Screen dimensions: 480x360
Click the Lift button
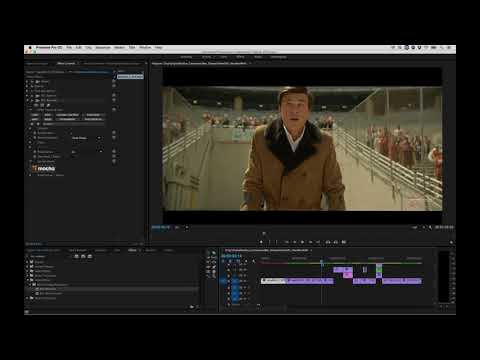[x=328, y=242]
